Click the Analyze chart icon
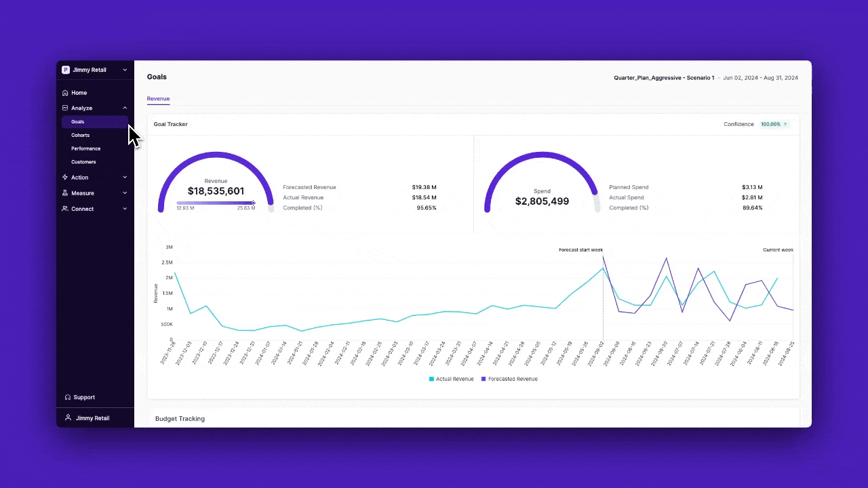Screen dimensions: 868x488 point(65,108)
